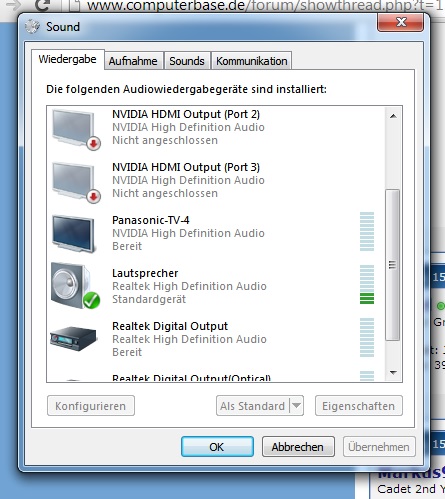Cancel with the Abbrechen button

[298, 447]
